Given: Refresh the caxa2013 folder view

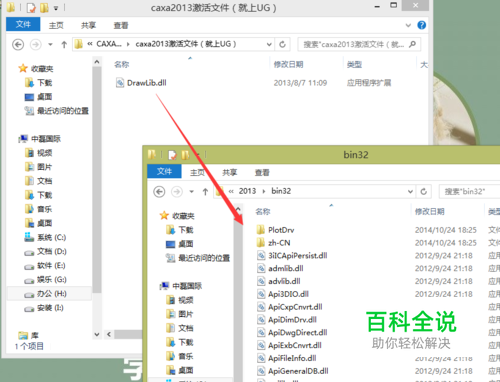Looking at the screenshot, I should coord(282,44).
